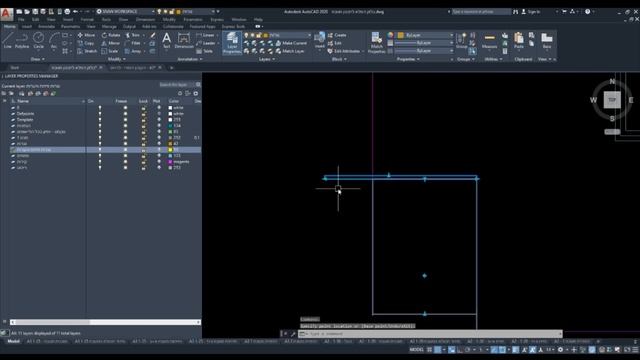Choose the Stretch command
Image resolution: width=640 pixels, height=360 pixels.
point(87,51)
